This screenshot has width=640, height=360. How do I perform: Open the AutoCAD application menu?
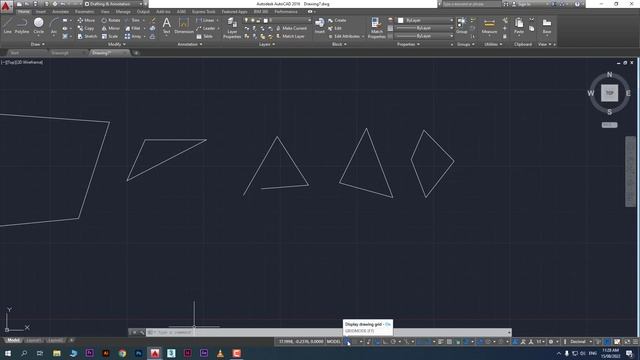point(6,7)
